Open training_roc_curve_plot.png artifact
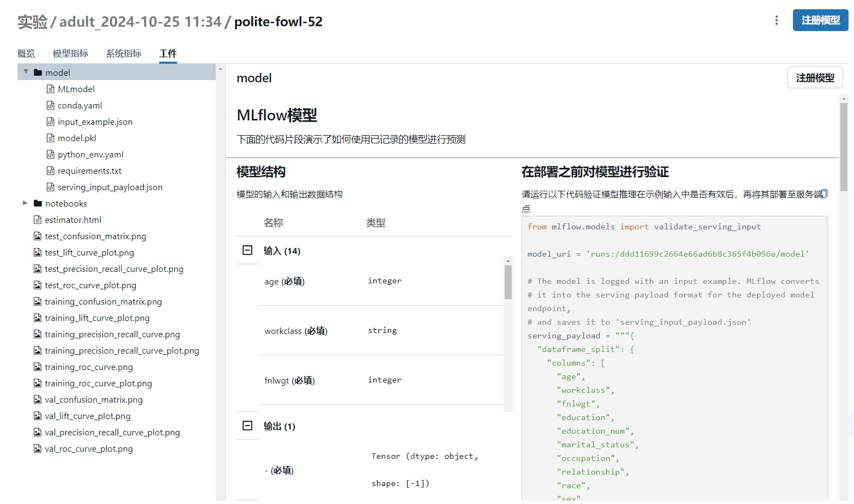854x504 pixels. click(99, 383)
